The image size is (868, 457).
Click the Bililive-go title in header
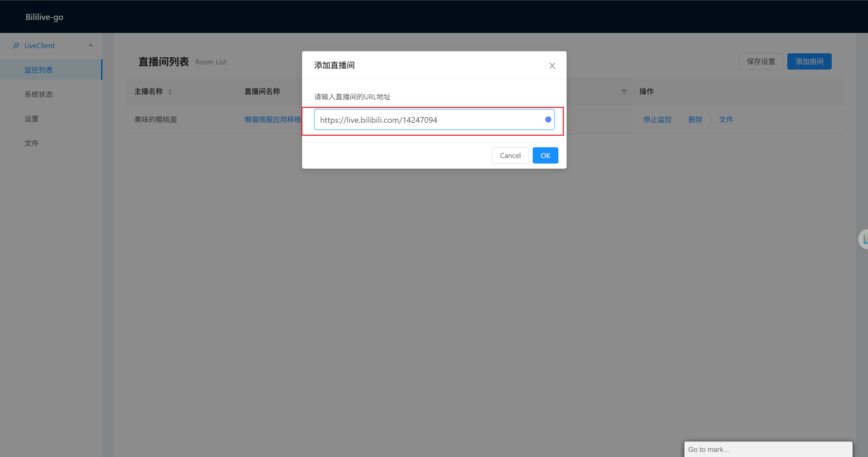click(x=44, y=17)
